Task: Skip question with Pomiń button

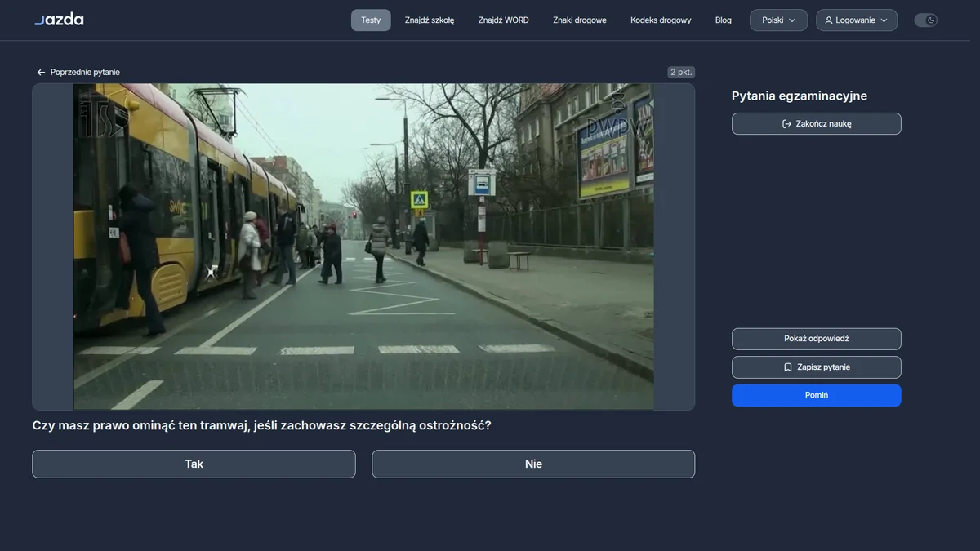Action: point(817,395)
